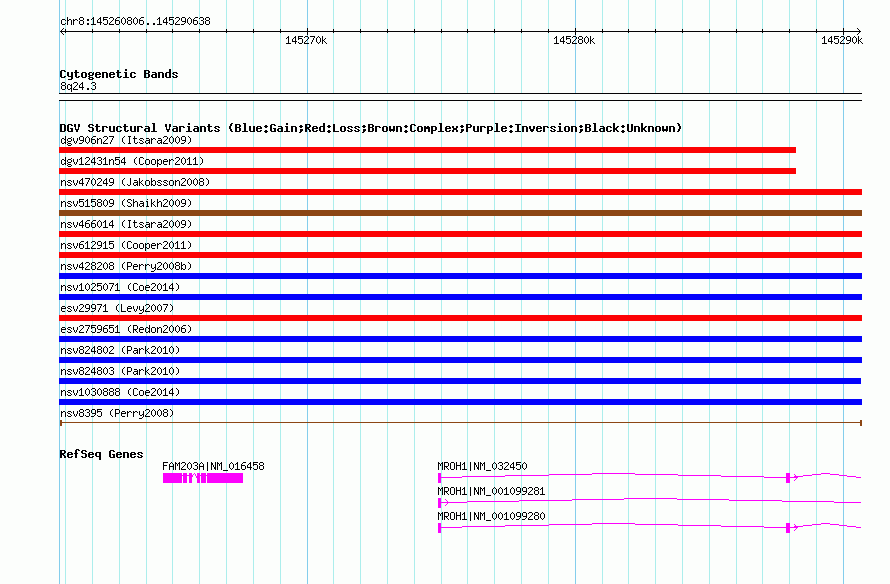The image size is (890, 584).
Task: Click the 145290k ruler tick label
Action: point(842,40)
